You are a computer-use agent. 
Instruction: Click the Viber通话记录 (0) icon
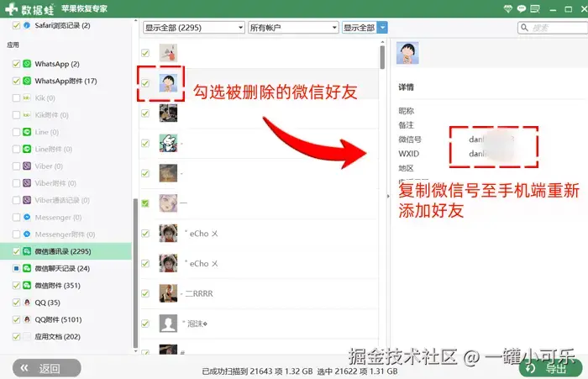click(27, 200)
